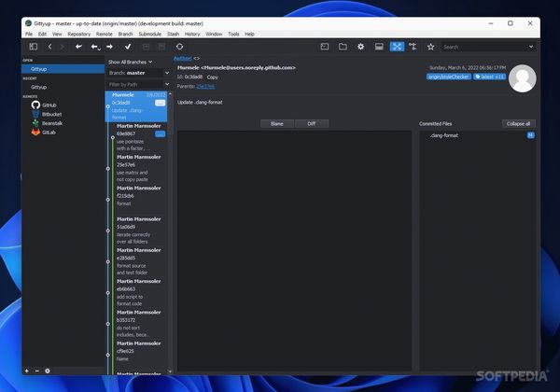Viewport: 560px width, 392px height.
Task: Open the Repository menu
Action: (x=79, y=34)
